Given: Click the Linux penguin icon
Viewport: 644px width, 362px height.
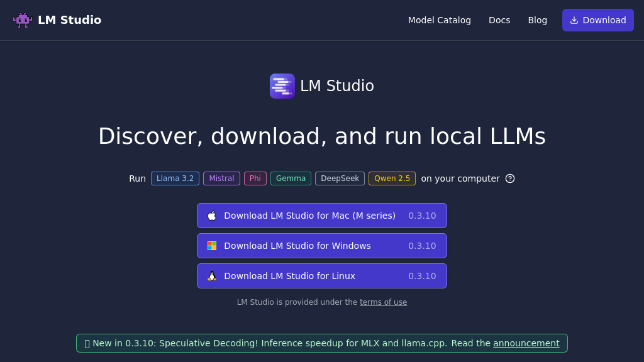Looking at the screenshot, I should (212, 276).
